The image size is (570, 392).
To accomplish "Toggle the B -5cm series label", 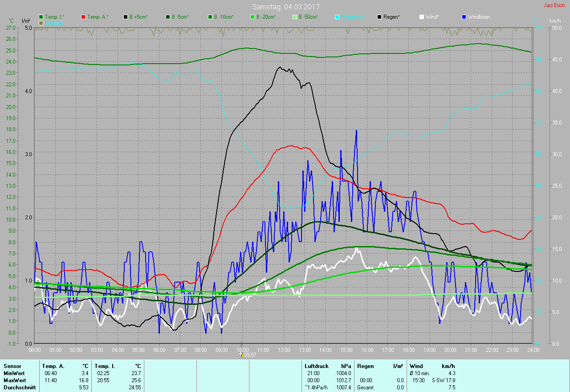I will click(x=180, y=17).
